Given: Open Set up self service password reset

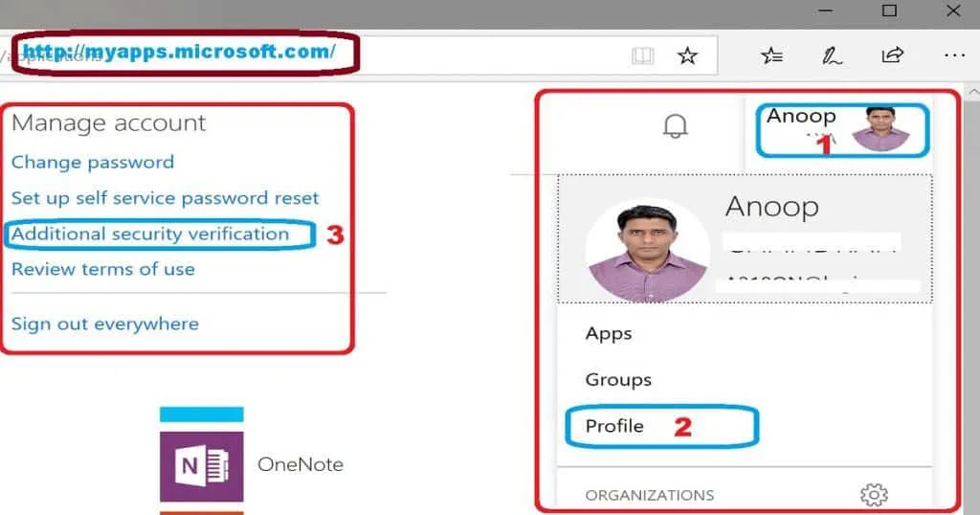Looking at the screenshot, I should [166, 198].
